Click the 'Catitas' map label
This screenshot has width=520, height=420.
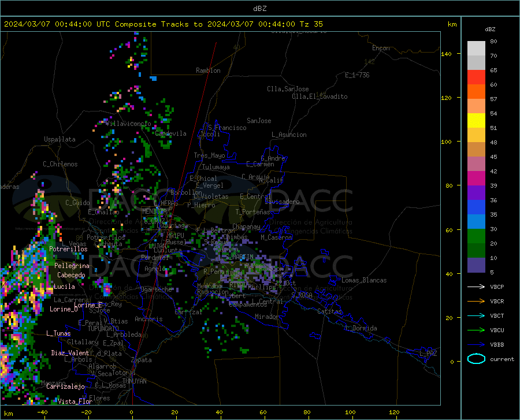click(x=329, y=311)
